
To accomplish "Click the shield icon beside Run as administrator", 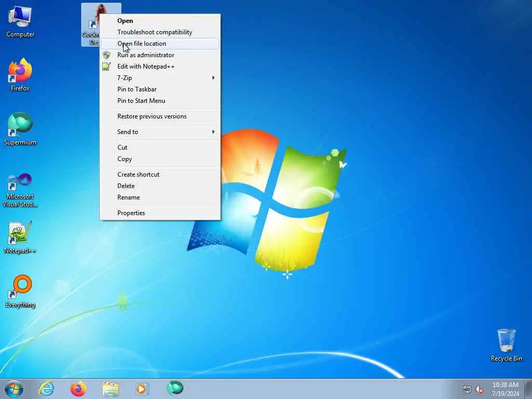I will pyautogui.click(x=107, y=55).
